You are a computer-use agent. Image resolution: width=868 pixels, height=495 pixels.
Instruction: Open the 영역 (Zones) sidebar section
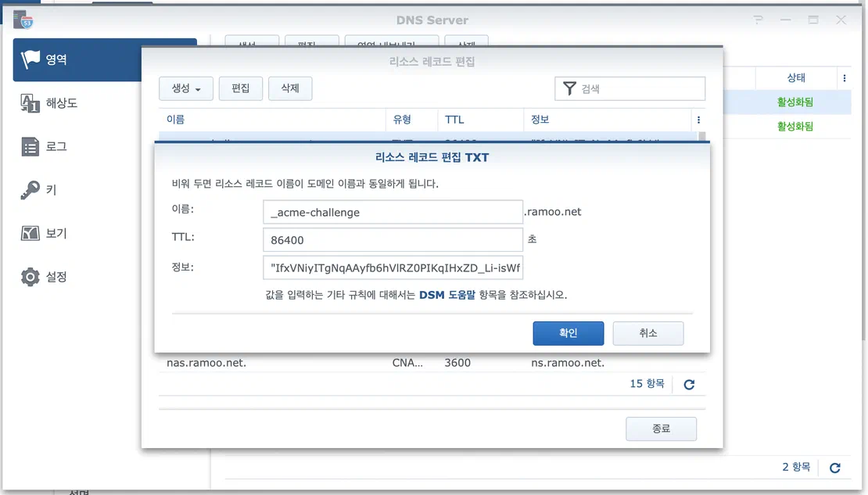pyautogui.click(x=105, y=59)
